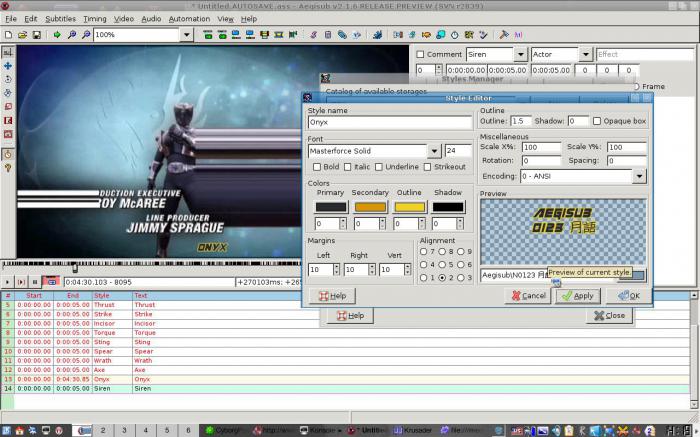Click the green Jump to arrow icon

pyautogui.click(x=57, y=35)
